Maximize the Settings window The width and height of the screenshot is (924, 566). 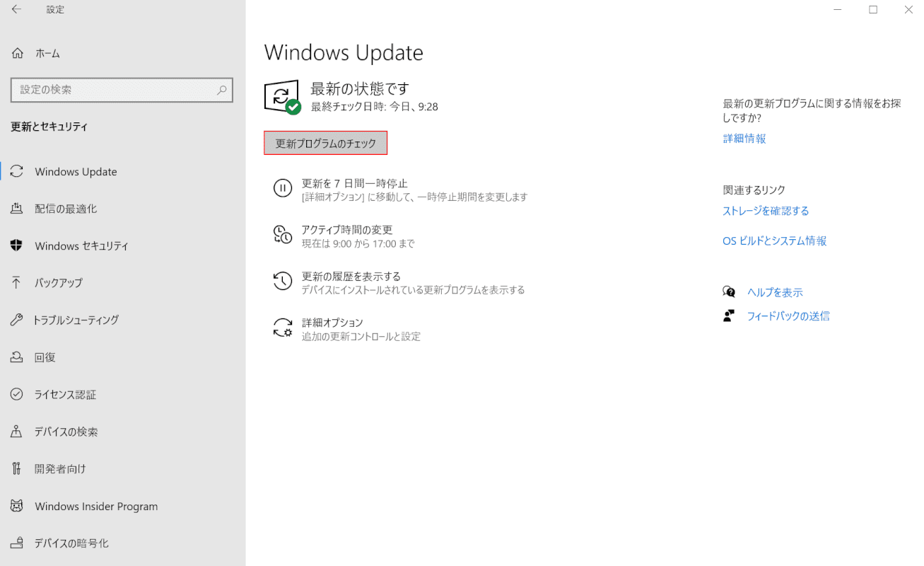(873, 10)
